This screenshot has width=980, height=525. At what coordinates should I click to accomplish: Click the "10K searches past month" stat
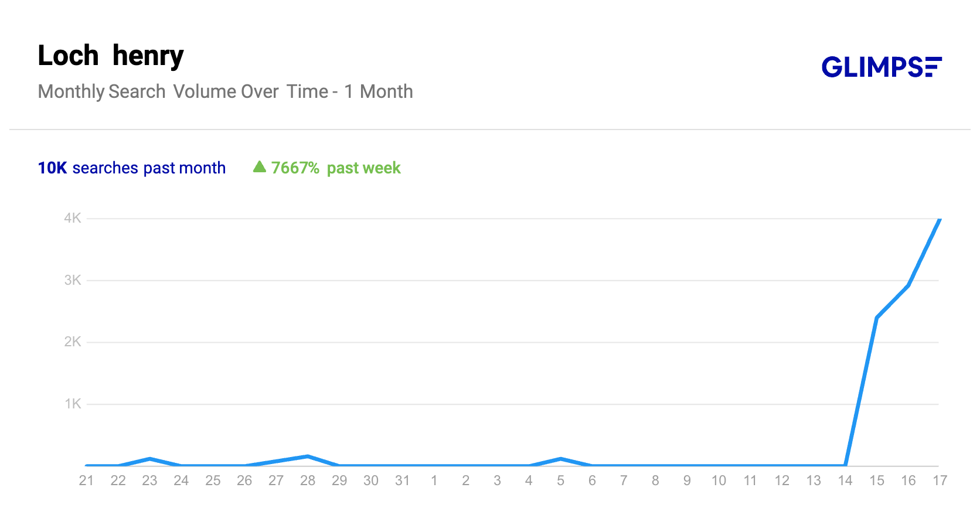tap(132, 168)
